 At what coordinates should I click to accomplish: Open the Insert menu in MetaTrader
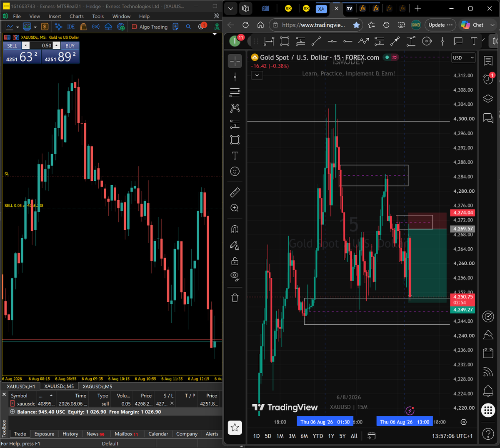click(55, 16)
